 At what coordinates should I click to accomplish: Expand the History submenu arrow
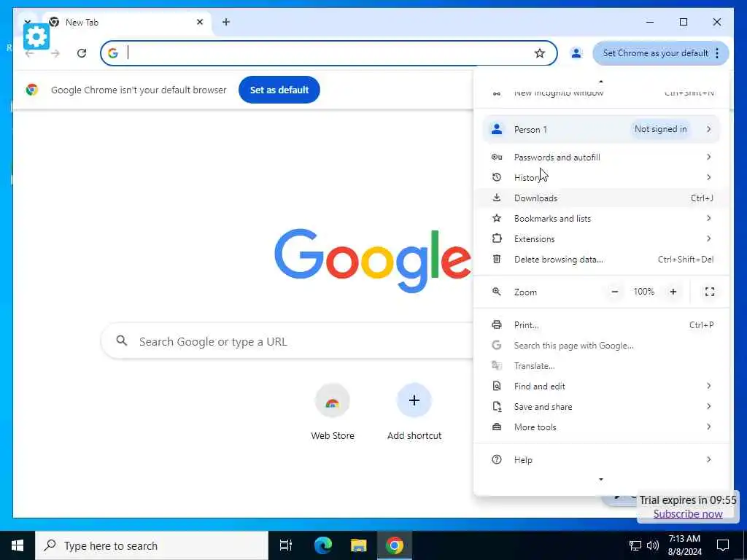709,177
